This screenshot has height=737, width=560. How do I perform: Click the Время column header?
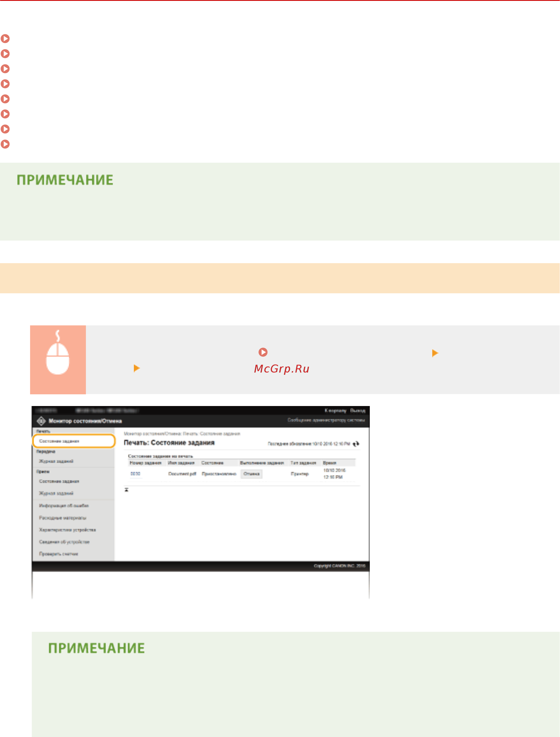[330, 463]
